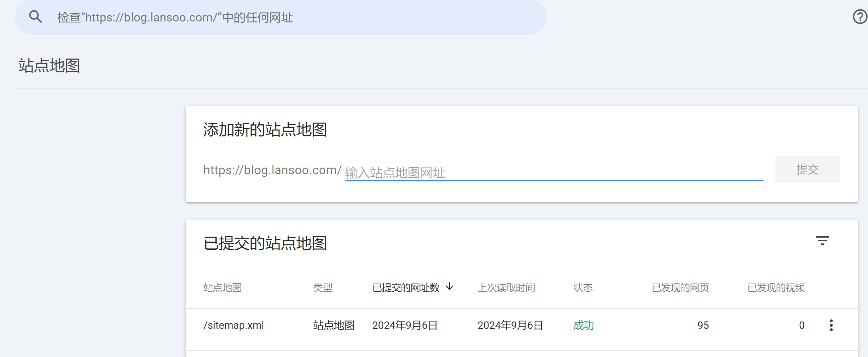Click the magnifier icon in the URL inspection bar
The width and height of the screenshot is (868, 357).
(x=36, y=17)
